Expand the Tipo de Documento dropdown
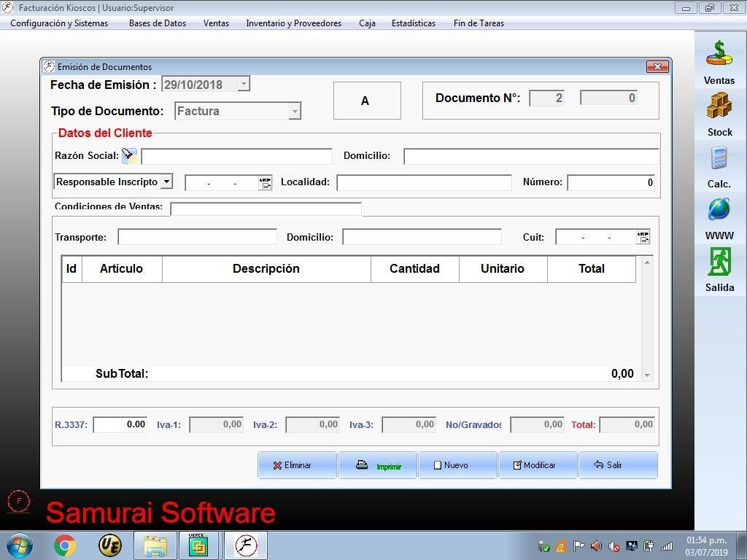 point(295,112)
